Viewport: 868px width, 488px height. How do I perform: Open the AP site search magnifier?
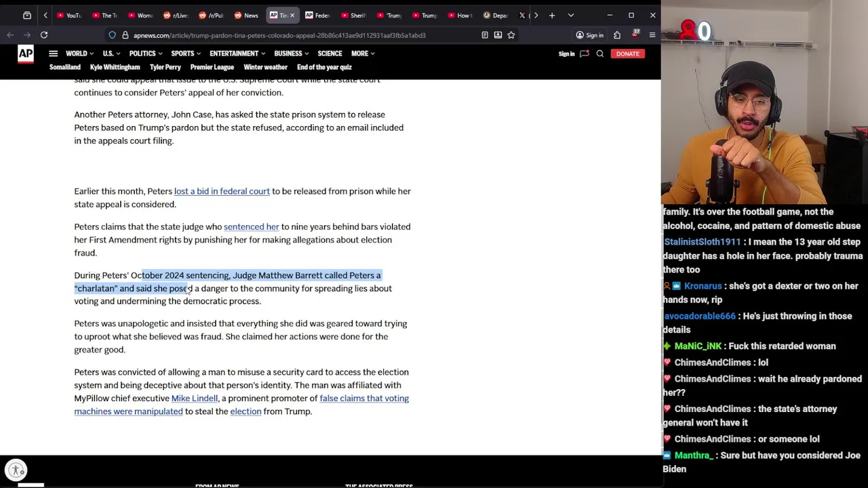600,54
